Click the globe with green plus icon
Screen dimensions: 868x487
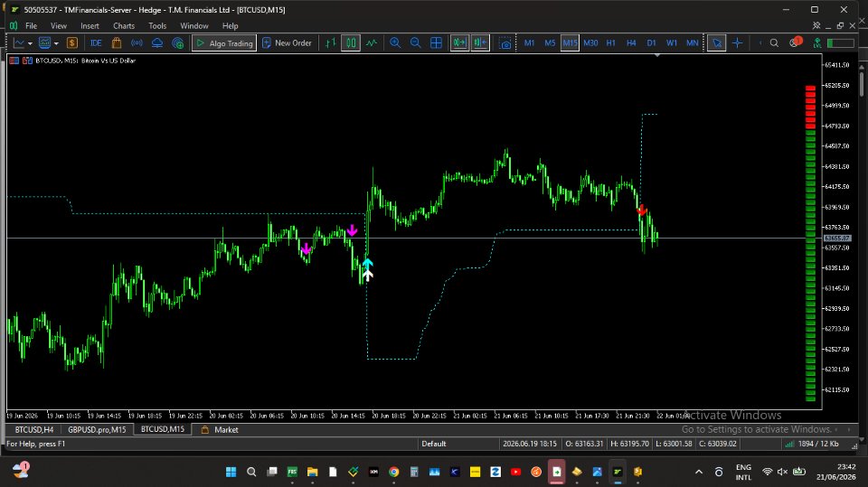178,42
